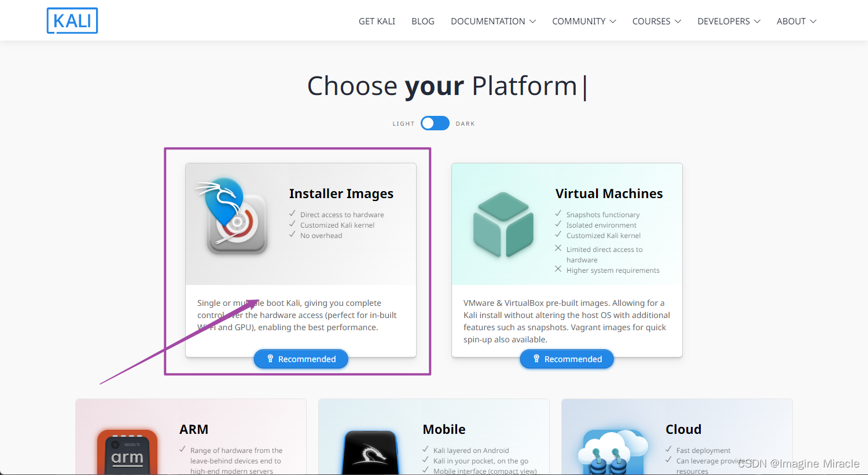
Task: Expand the chevron next to DEVELOPERS
Action: point(757,21)
